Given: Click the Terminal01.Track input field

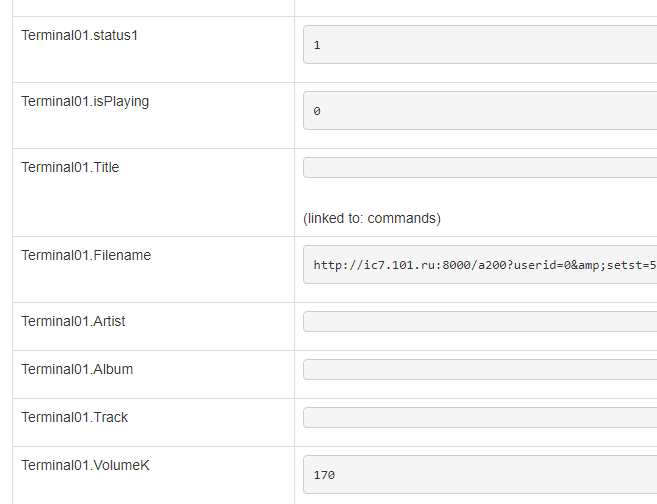Looking at the screenshot, I should click(x=480, y=418).
